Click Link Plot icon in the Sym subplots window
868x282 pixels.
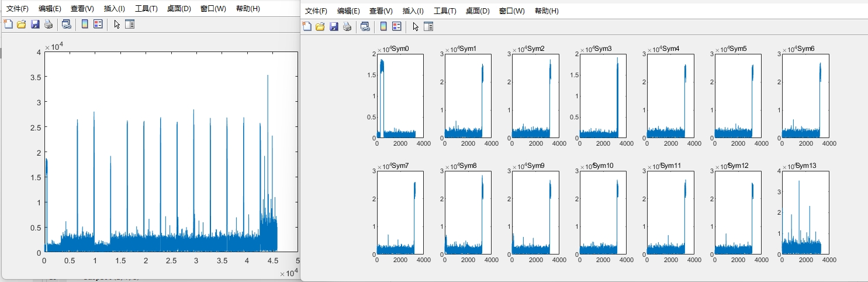click(x=365, y=26)
